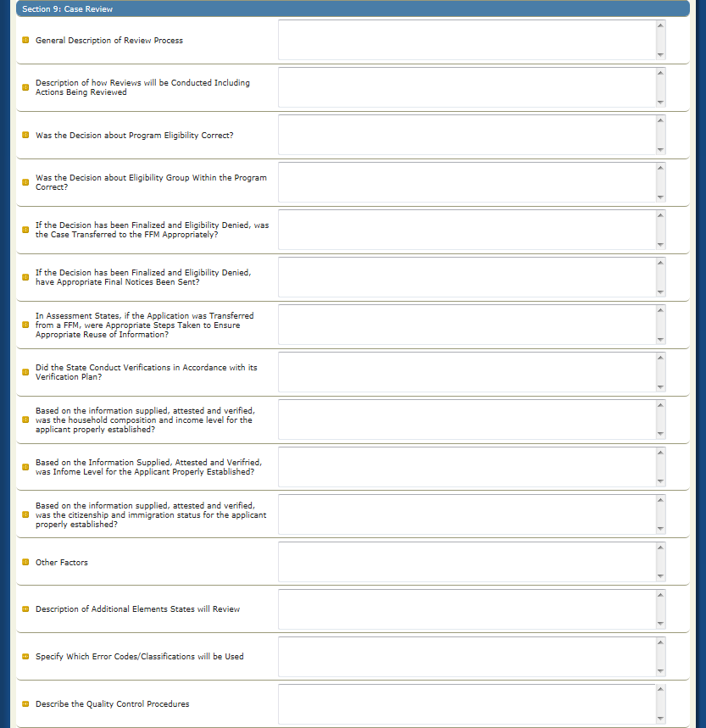The image size is (706, 728).
Task: Click scroll-down arrow in Case Transferred to the FFM box
Action: (660, 245)
